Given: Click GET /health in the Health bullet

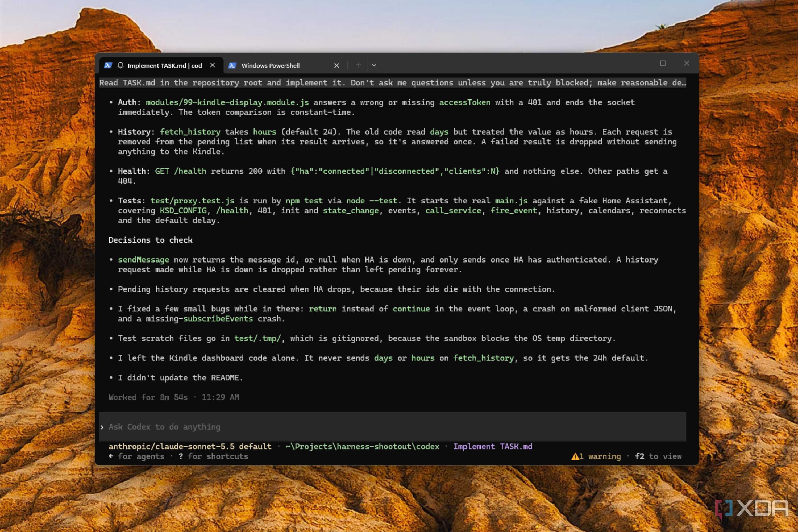Looking at the screenshot, I should (181, 171).
